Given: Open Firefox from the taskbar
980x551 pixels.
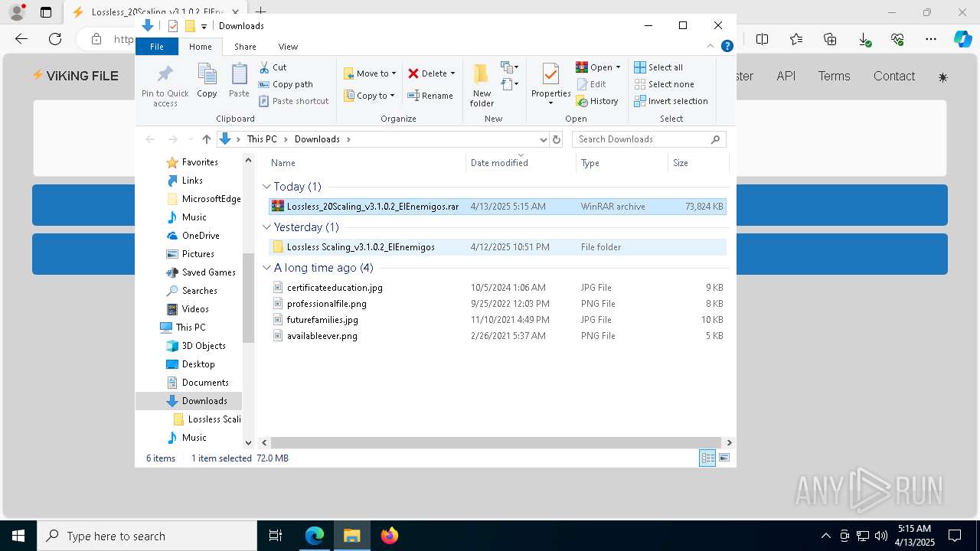Looking at the screenshot, I should coord(390,536).
